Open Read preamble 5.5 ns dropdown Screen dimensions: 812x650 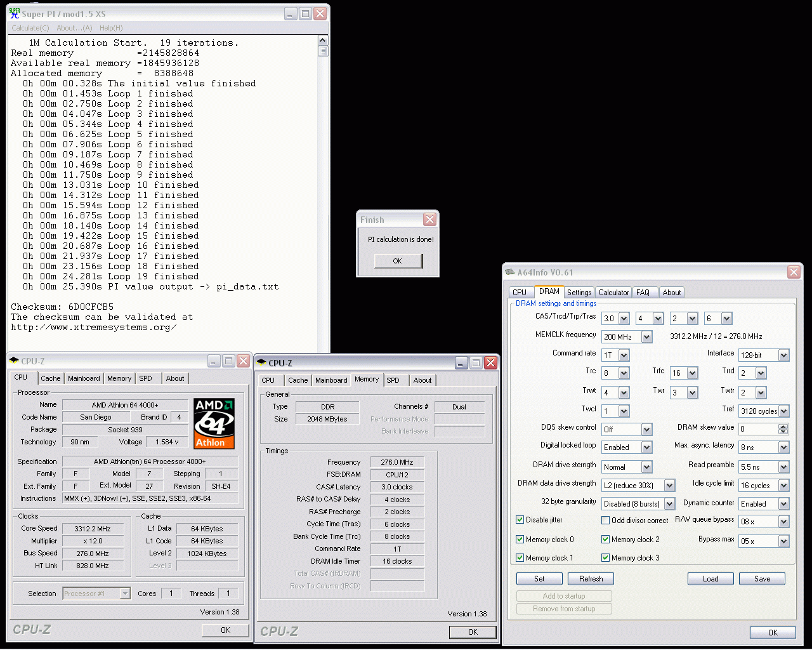783,467
